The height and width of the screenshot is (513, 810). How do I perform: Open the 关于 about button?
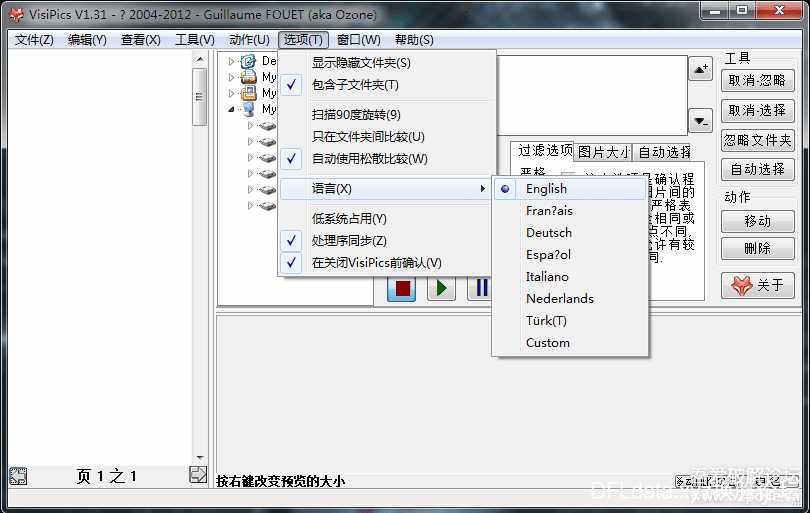pos(757,285)
